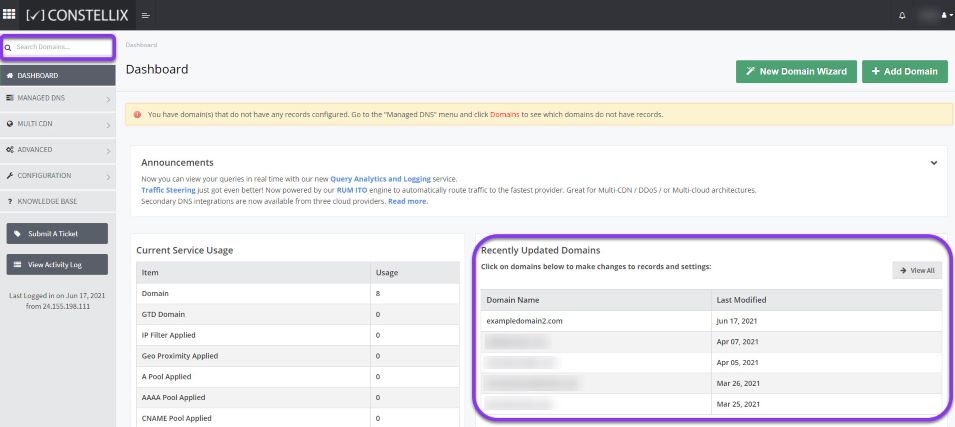Expand the Multi CDN chevron
Screen dimensions: 955x427
(108, 125)
